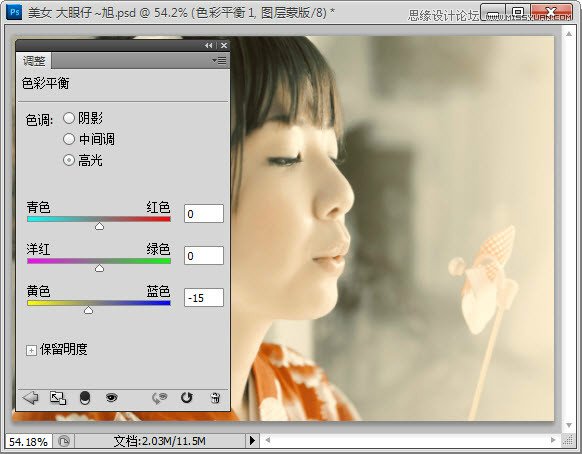Screen dimensions: 582x454
Task: Toggle the 保留明度 checkbox
Action: pos(31,350)
